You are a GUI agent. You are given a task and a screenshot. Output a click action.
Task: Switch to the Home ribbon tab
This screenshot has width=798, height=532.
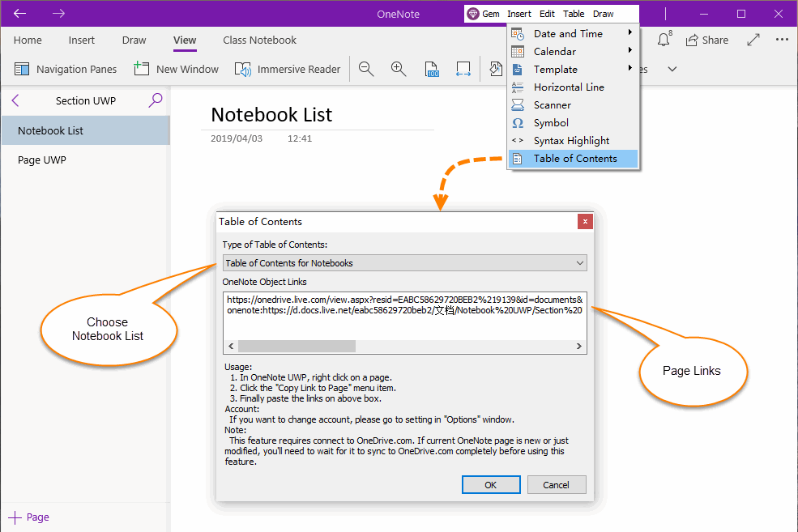[28, 40]
